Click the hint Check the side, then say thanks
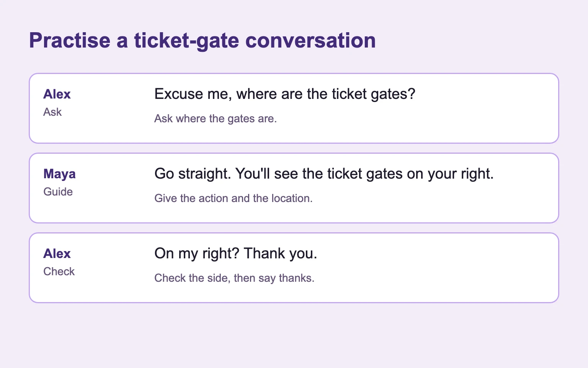Viewport: 588px width, 368px height. click(x=234, y=278)
